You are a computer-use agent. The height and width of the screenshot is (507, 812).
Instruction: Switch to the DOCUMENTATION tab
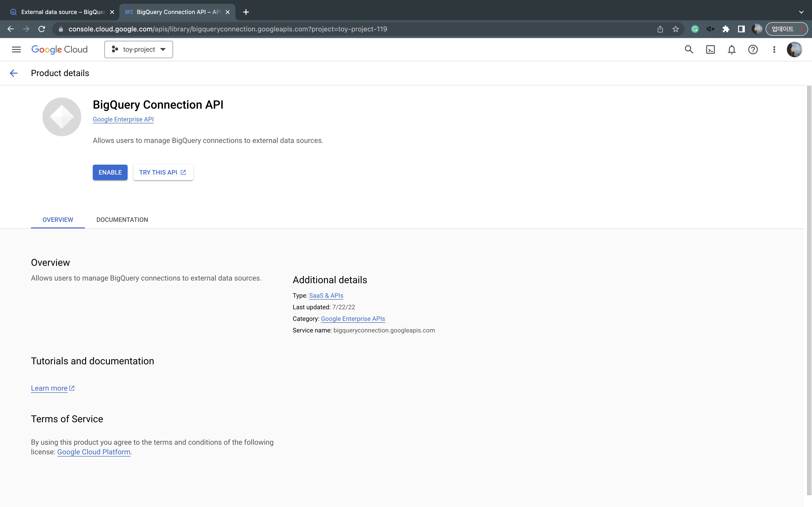(122, 220)
